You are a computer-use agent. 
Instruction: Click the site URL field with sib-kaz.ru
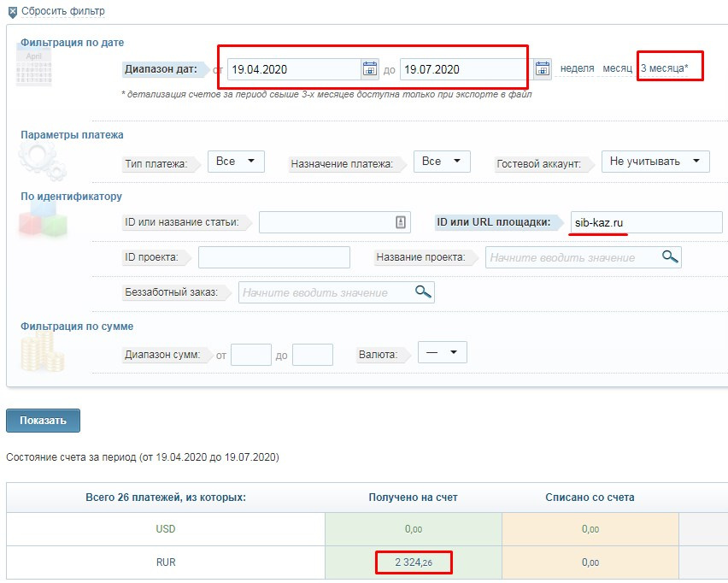point(646,222)
